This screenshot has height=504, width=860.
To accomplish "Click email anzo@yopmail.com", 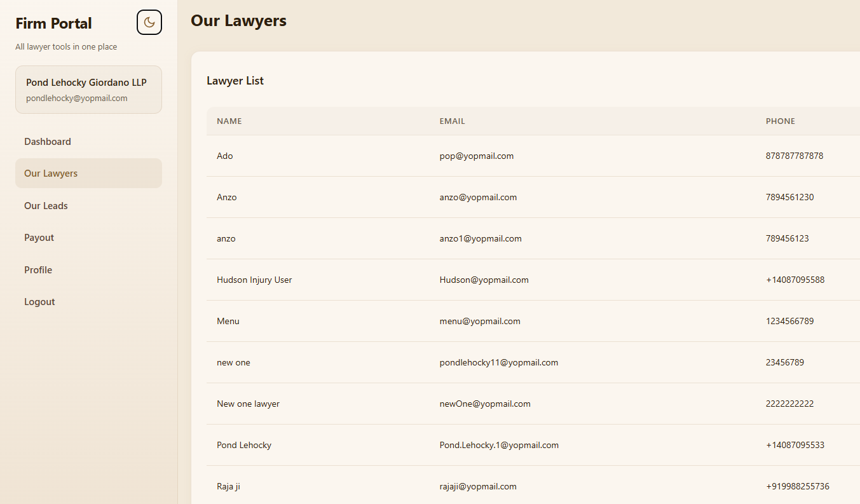I will click(478, 197).
